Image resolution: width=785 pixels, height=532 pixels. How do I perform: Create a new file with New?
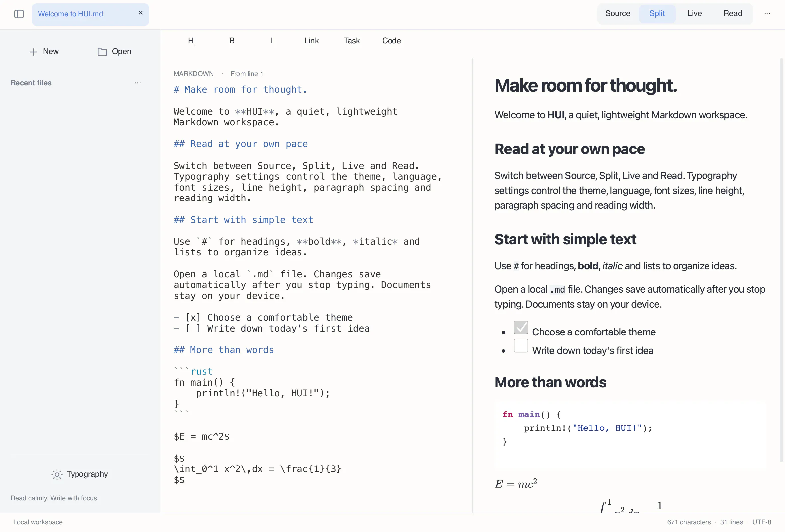pyautogui.click(x=44, y=51)
